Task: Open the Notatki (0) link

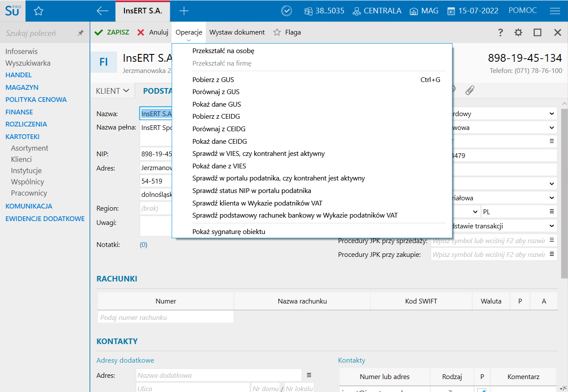Action: [x=144, y=245]
